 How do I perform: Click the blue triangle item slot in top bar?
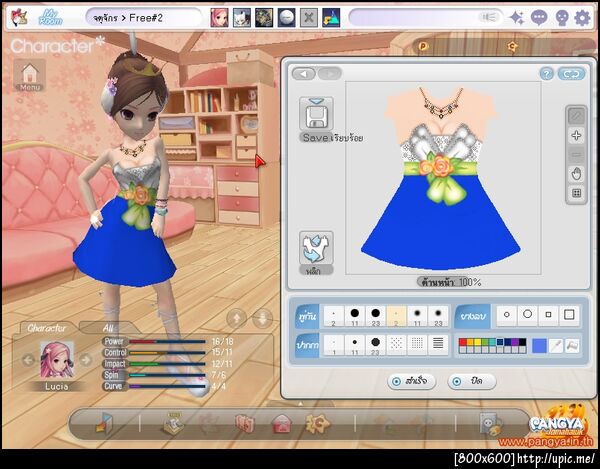pyautogui.click(x=331, y=18)
